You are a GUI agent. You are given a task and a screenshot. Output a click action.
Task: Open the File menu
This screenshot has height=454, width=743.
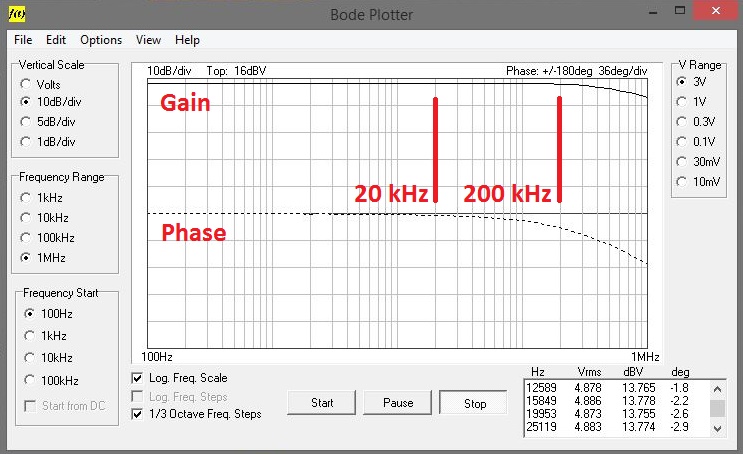tap(23, 40)
